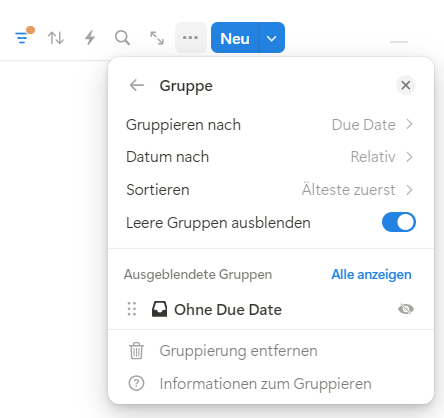Open the three-dots view options menu
The height and width of the screenshot is (418, 444).
[x=191, y=38]
